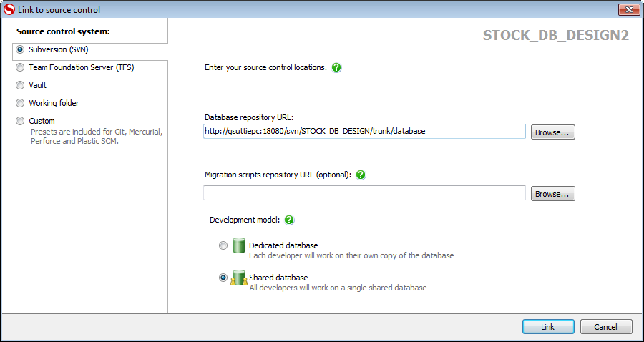Select Shared database development model
The image size is (644, 342).
[223, 278]
